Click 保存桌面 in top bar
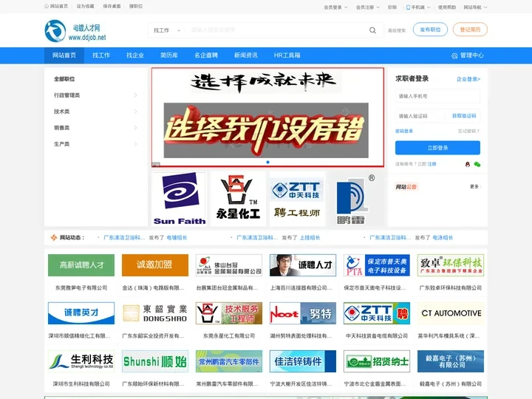The height and width of the screenshot is (399, 532). tap(112, 6)
